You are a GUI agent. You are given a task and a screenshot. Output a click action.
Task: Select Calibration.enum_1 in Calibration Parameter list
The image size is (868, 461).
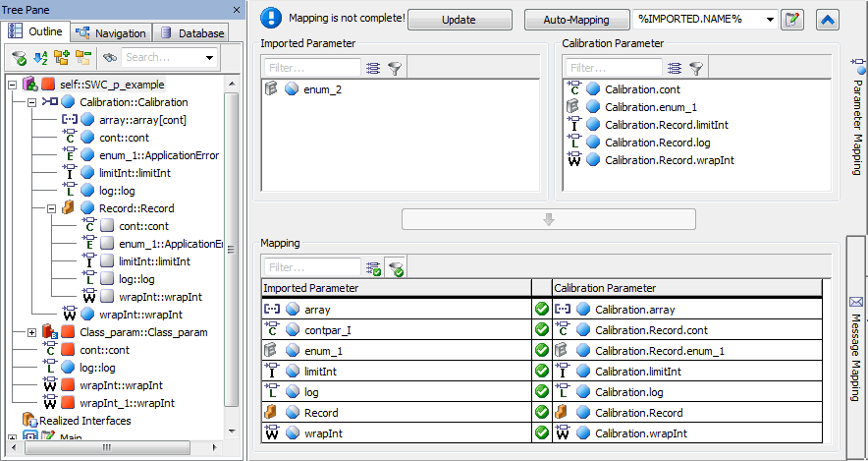tap(650, 107)
